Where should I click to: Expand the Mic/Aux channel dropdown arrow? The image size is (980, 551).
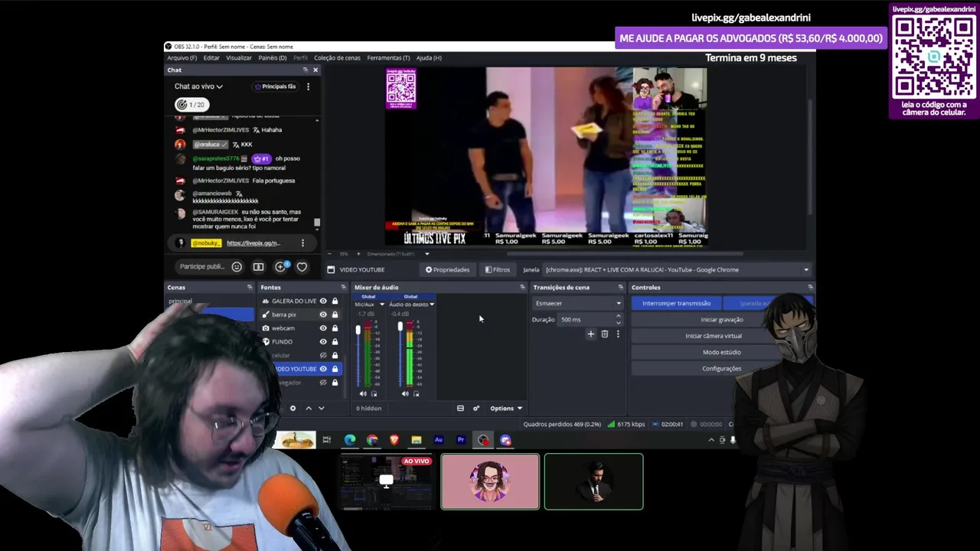point(381,305)
